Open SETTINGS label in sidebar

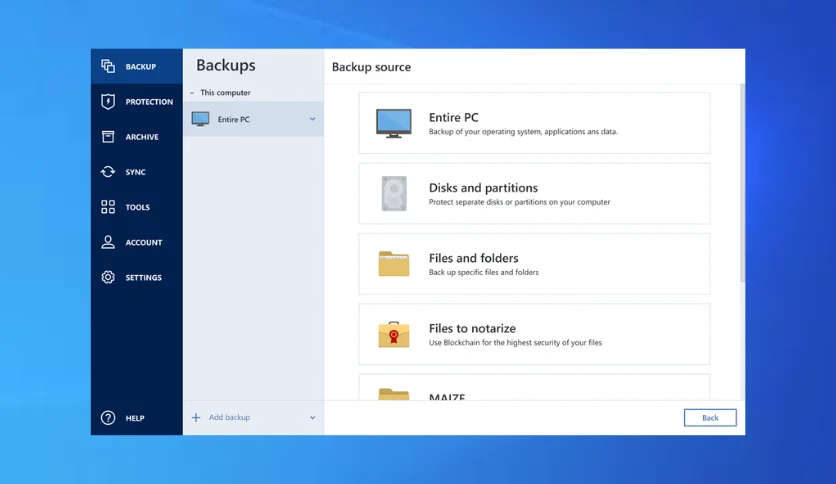(x=143, y=278)
